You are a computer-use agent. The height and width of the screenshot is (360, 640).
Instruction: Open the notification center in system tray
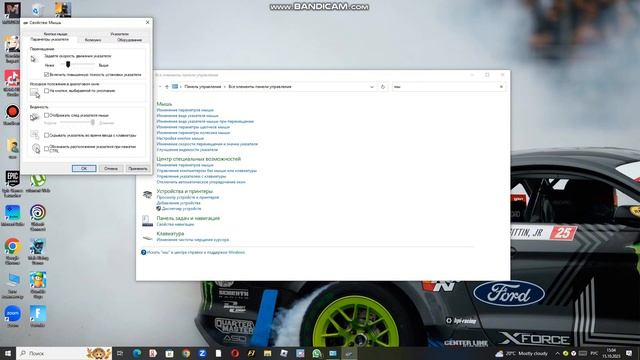click(x=629, y=353)
